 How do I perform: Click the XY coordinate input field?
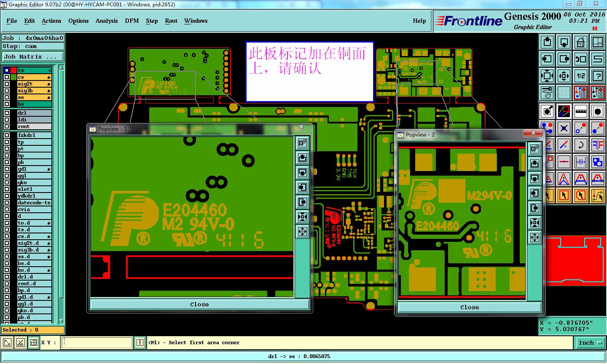97,343
